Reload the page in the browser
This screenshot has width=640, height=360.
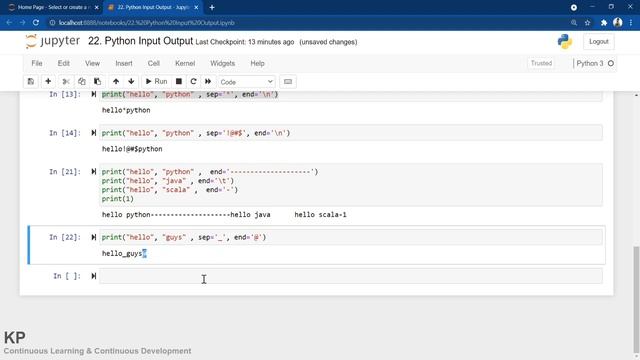(36, 23)
